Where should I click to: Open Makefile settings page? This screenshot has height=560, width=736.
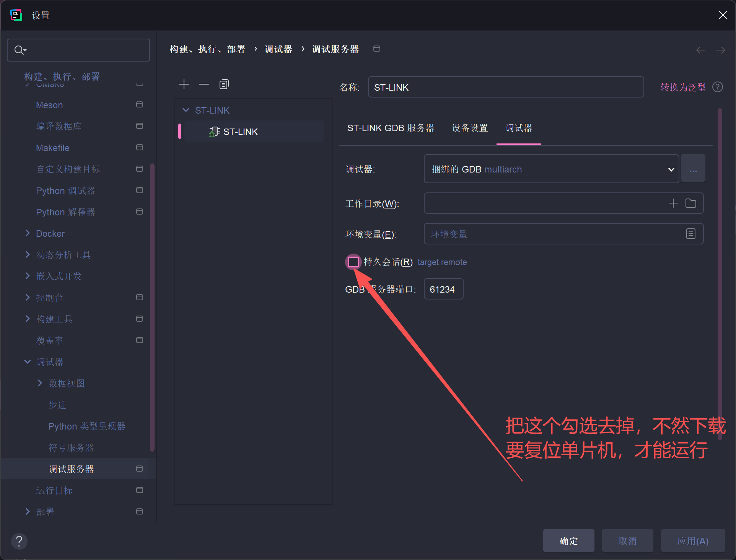point(53,148)
